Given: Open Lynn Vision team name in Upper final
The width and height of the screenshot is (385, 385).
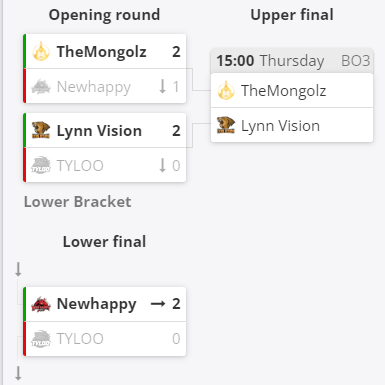Looking at the screenshot, I should (x=280, y=126).
